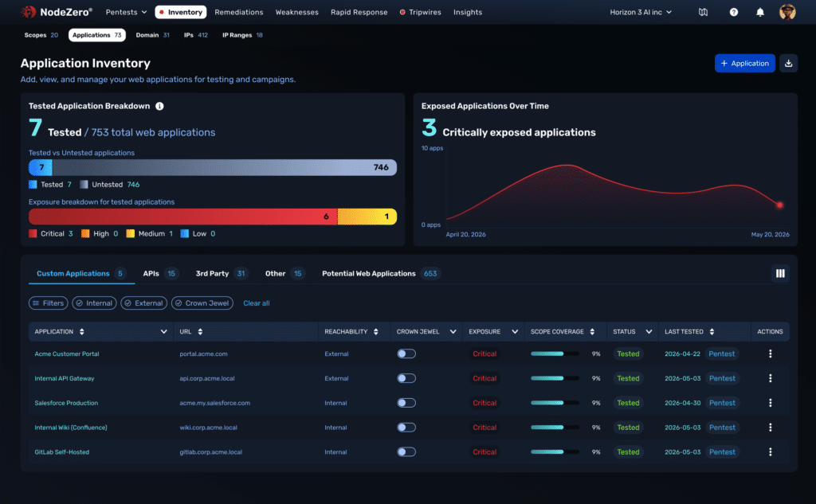Go to the Weaknesses page
This screenshot has height=504, width=816.
pyautogui.click(x=296, y=12)
